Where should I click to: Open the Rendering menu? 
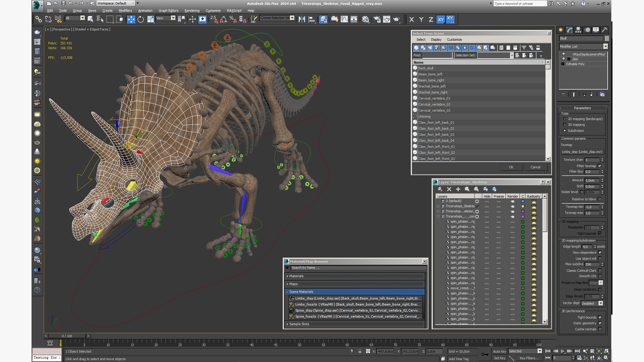pyautogui.click(x=192, y=10)
